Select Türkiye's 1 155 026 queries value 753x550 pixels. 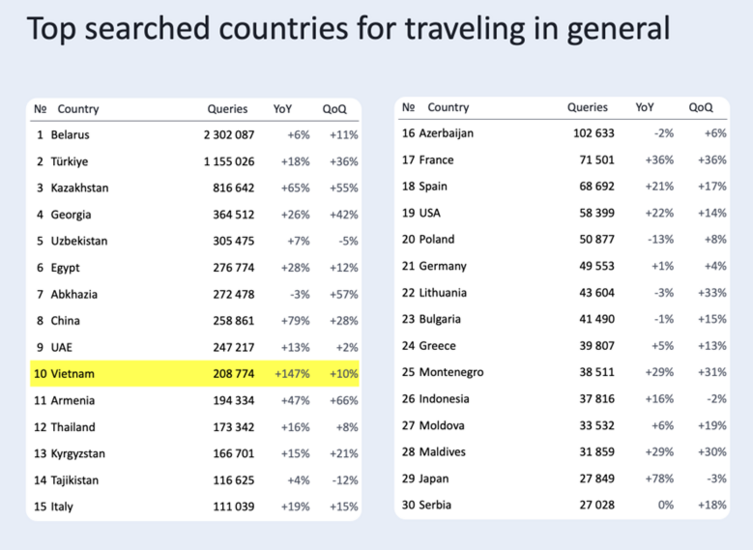pos(229,161)
